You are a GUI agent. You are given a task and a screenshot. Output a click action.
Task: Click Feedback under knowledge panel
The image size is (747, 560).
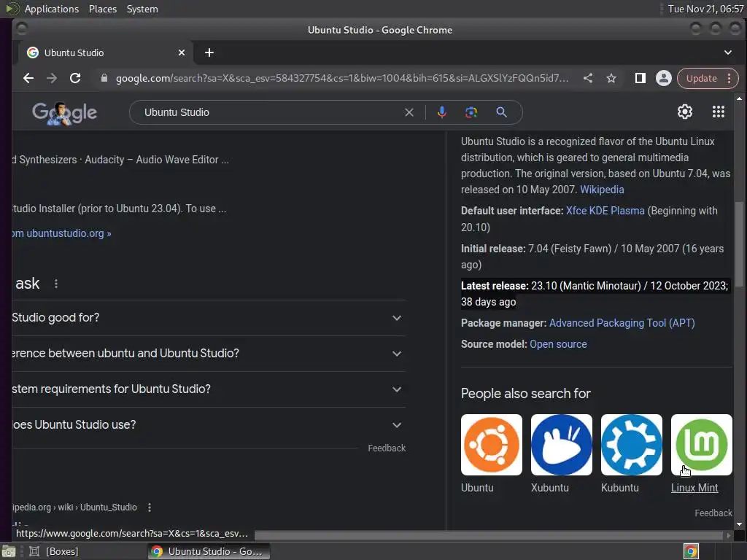click(x=713, y=513)
